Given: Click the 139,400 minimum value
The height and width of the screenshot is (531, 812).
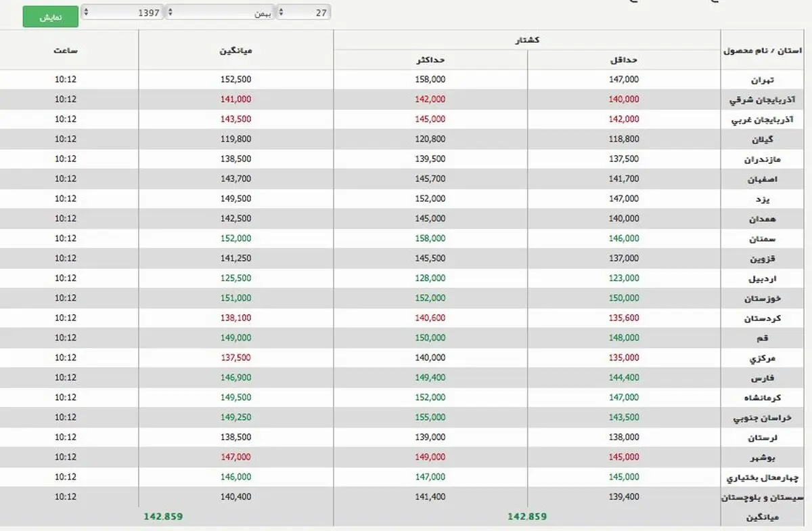Looking at the screenshot, I should (623, 496).
